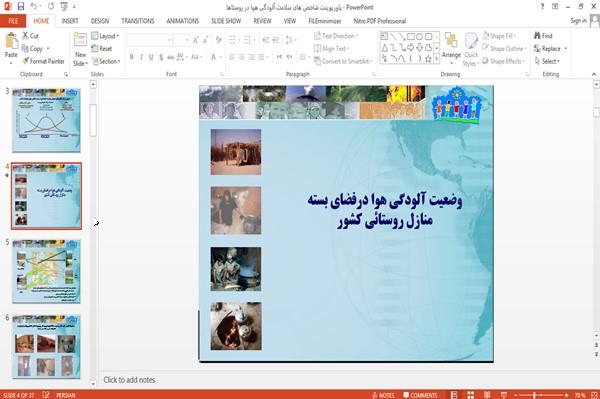
Task: Switch to the ANIMATIONS tab
Action: [183, 21]
